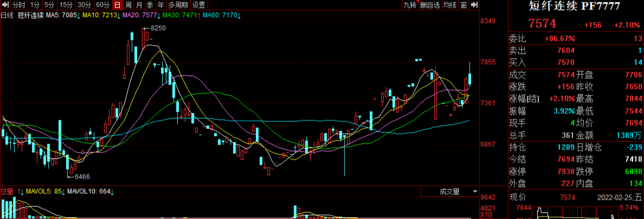Image resolution: width=644 pixels, height=219 pixels.
Task: Switch to the 分时 intraday tab
Action: click(x=19, y=5)
